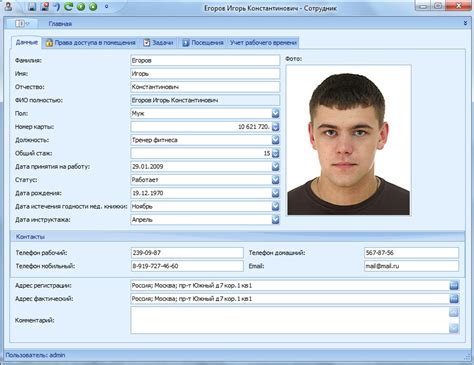Collapse the ribbon using the double chevron
Screen dimensions: 474x365
[465, 23]
